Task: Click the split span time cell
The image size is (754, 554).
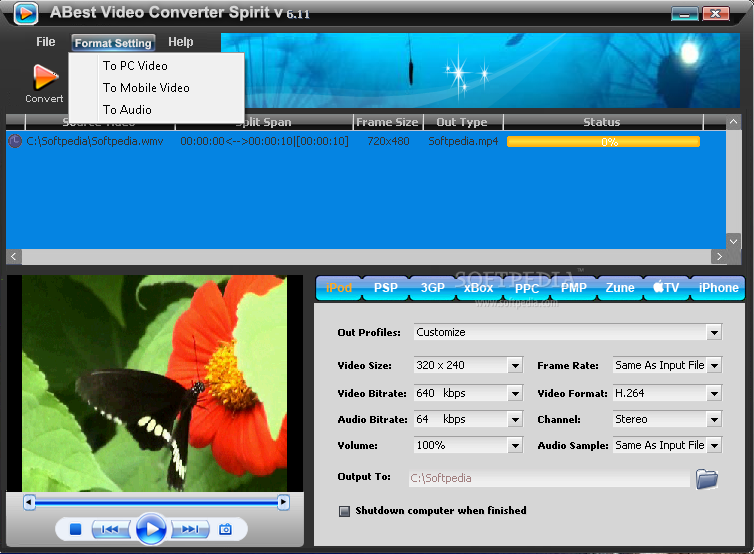Action: pos(264,141)
